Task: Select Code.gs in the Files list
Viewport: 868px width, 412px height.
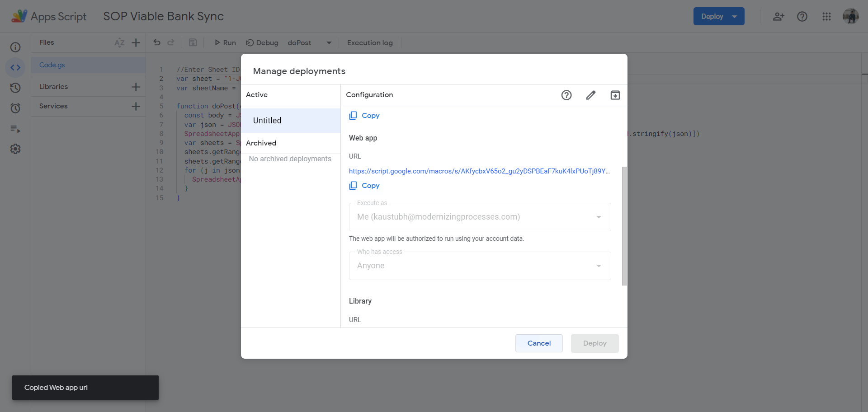Action: (89, 65)
